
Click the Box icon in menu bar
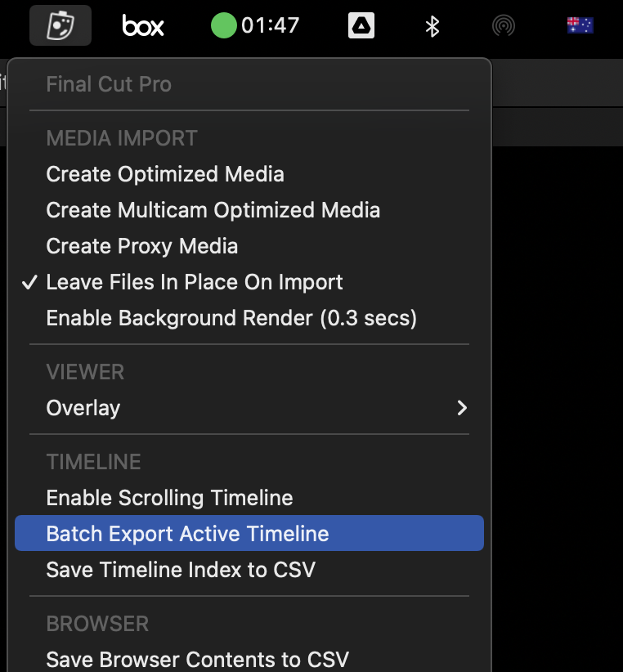pos(143,25)
